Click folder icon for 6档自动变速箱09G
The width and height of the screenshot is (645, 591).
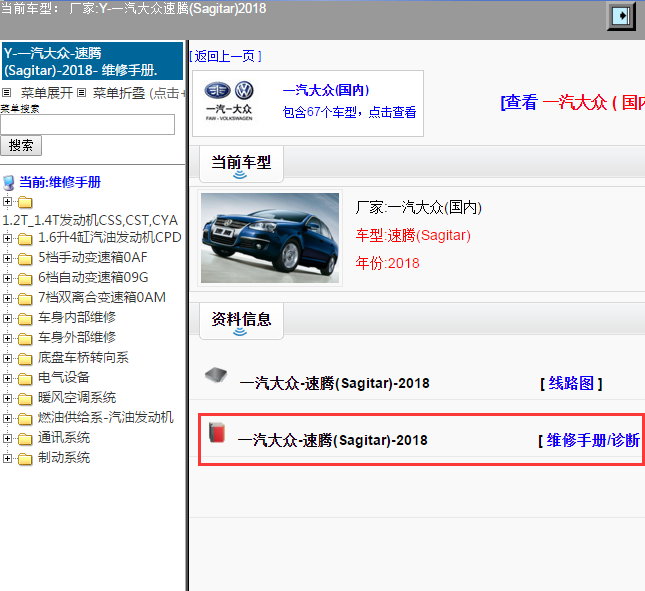tap(25, 279)
